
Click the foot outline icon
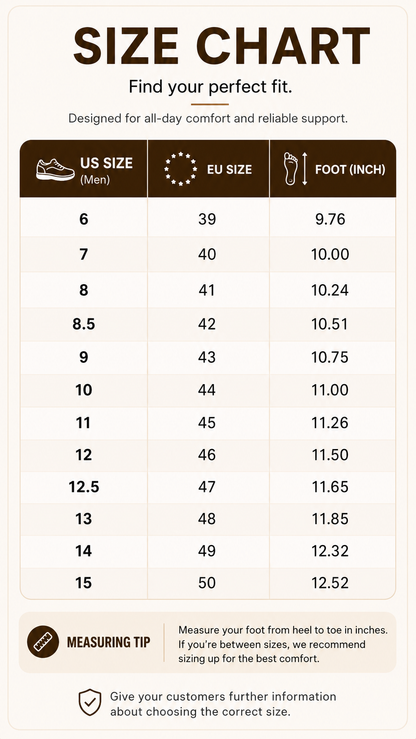[x=290, y=168]
